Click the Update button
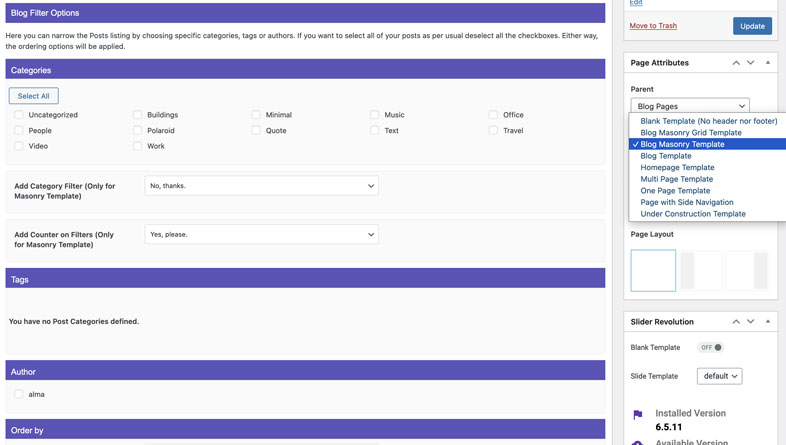The width and height of the screenshot is (786, 445). [752, 26]
